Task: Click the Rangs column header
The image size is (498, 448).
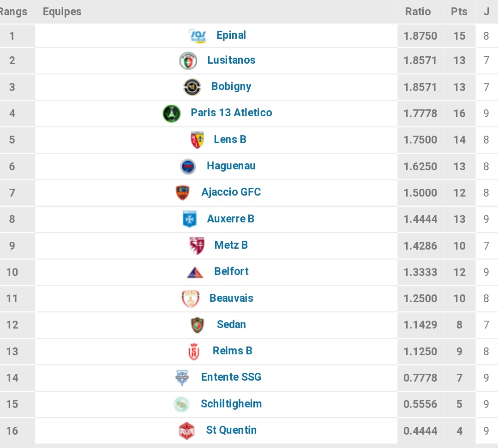Action: pos(14,12)
